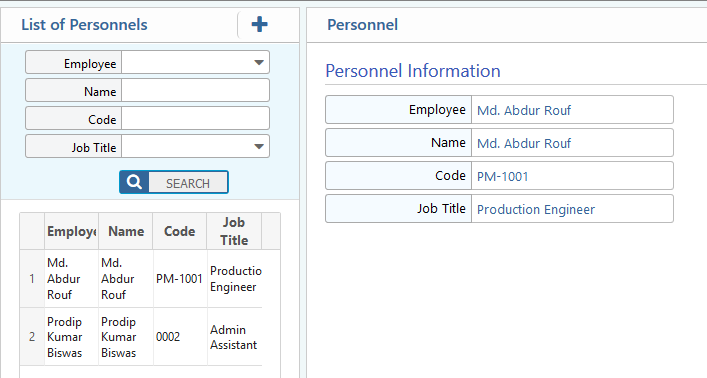Add new personnel with plus icon
Screen dimensions: 707x378
(x=259, y=24)
